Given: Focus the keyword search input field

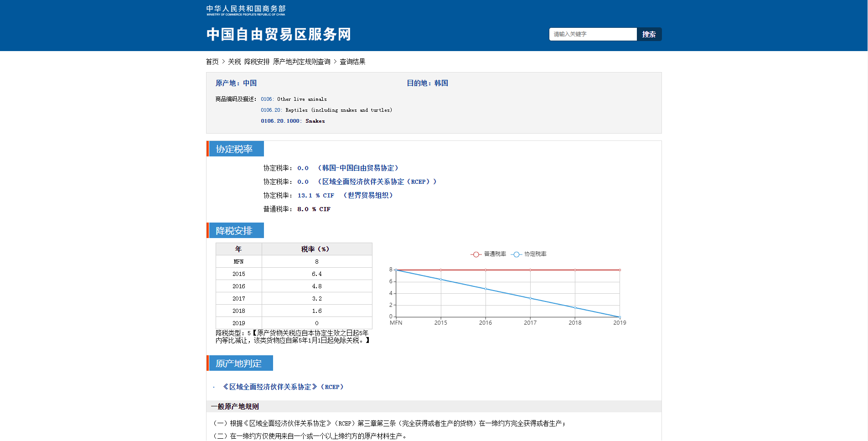Looking at the screenshot, I should click(x=593, y=34).
